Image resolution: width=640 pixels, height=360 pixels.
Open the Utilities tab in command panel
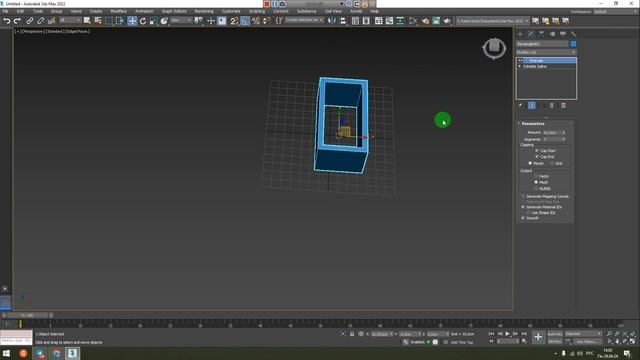573,34
